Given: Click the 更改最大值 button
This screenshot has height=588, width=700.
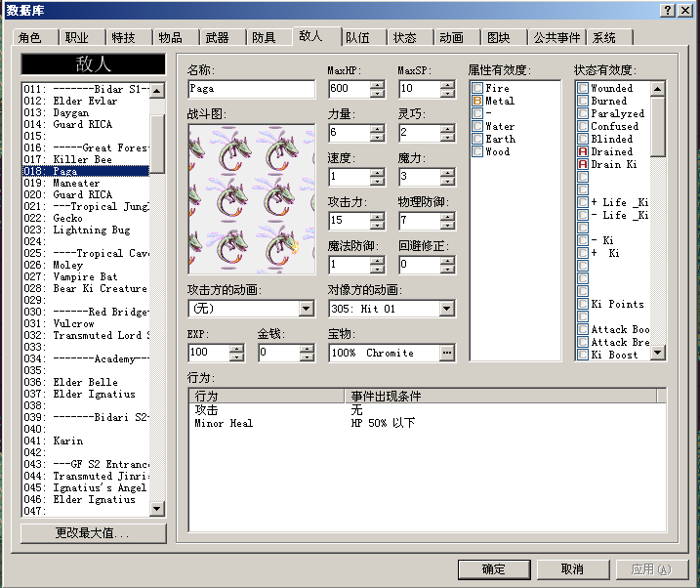Looking at the screenshot, I should coord(94,533).
